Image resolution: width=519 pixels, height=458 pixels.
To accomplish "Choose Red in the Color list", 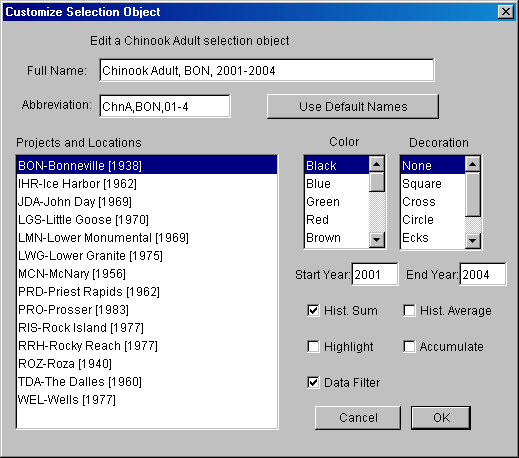I will coord(337,220).
